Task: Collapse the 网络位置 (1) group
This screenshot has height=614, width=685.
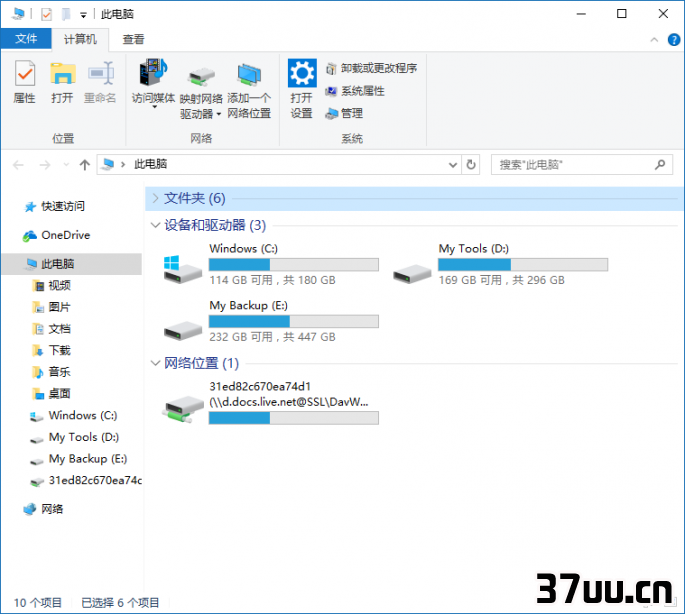Action: point(155,363)
